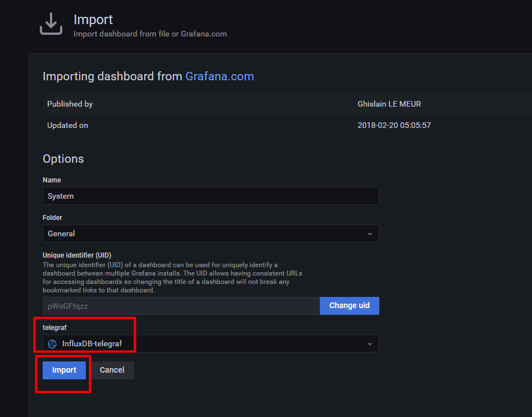Click the InfluxDB datasource logo icon
This screenshot has height=417, width=532.
coord(52,343)
